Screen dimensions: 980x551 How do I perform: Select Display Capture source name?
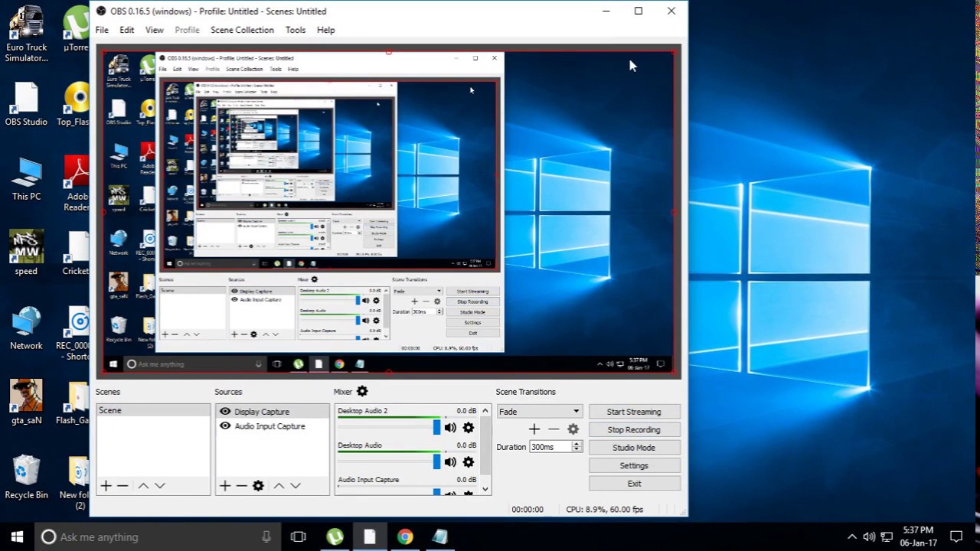pos(262,412)
